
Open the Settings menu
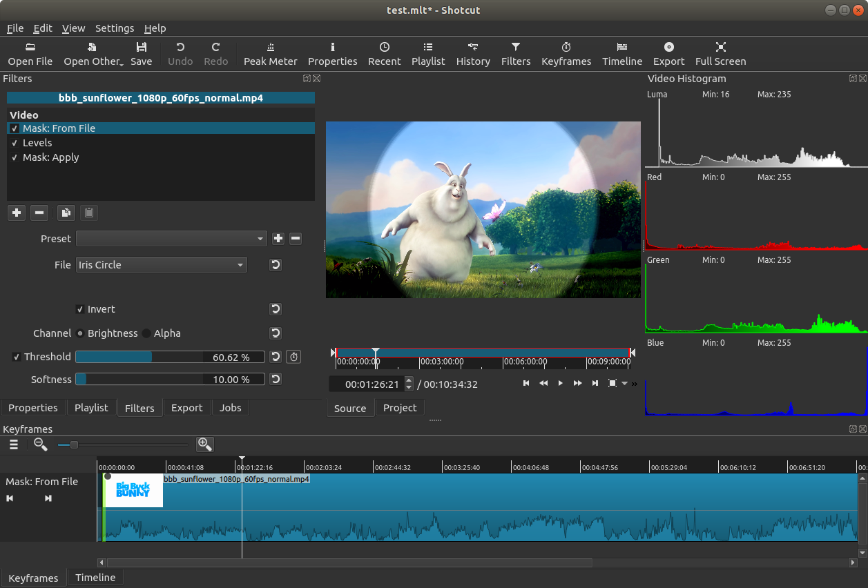(115, 28)
